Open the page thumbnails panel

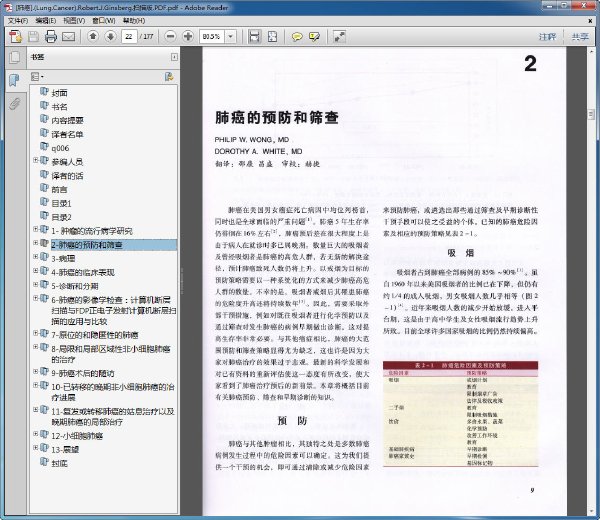15,57
